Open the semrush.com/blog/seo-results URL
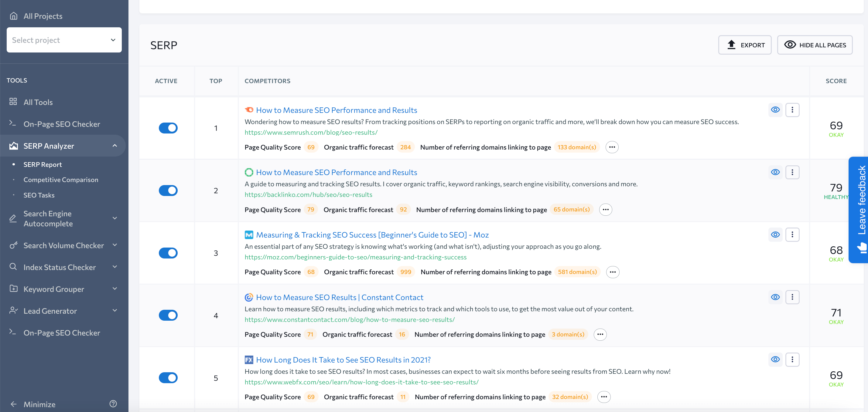This screenshot has width=868, height=412. (x=311, y=132)
